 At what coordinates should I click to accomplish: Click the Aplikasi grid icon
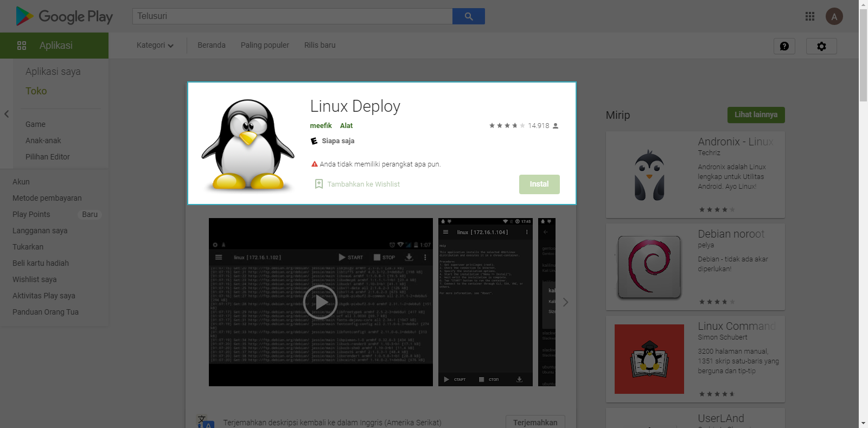(x=22, y=46)
